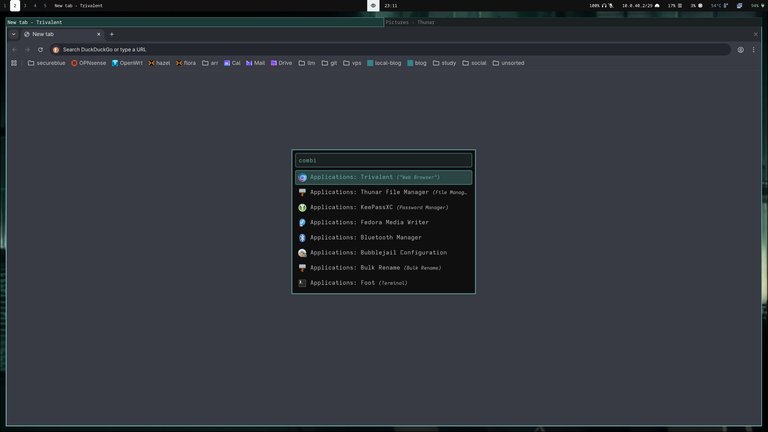768x432 pixels.
Task: Select the Bulk Rename application entry
Action: pyautogui.click(x=384, y=268)
